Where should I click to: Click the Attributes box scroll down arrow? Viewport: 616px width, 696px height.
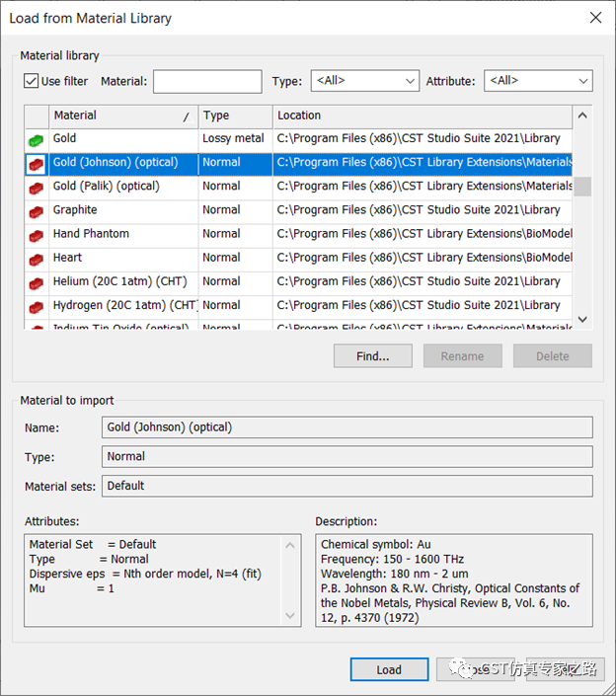click(x=290, y=615)
